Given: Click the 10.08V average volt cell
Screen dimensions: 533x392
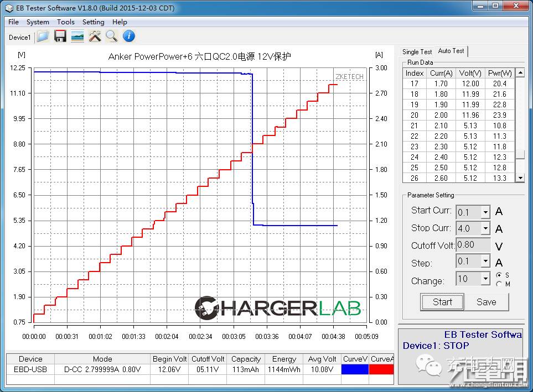Looking at the screenshot, I should click(322, 369).
